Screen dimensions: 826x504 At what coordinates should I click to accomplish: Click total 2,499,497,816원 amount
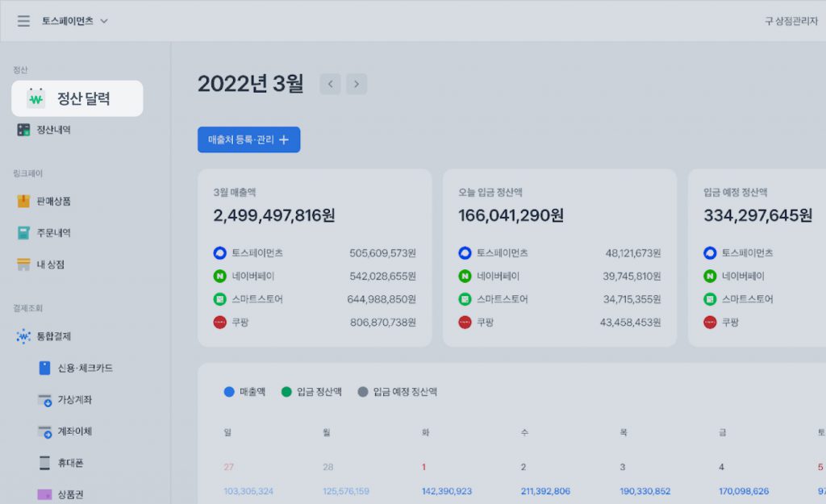tap(274, 215)
